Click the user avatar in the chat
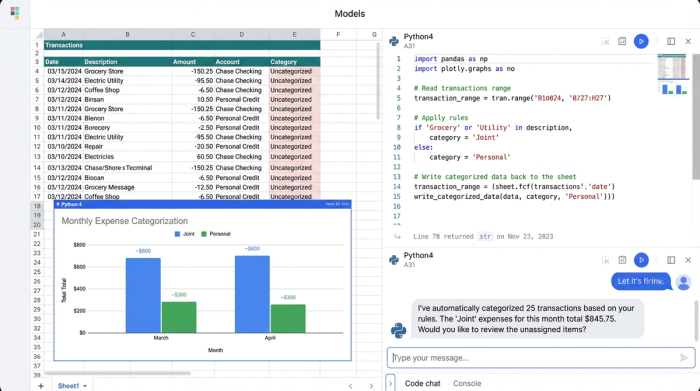Image resolution: width=700 pixels, height=391 pixels. [683, 282]
